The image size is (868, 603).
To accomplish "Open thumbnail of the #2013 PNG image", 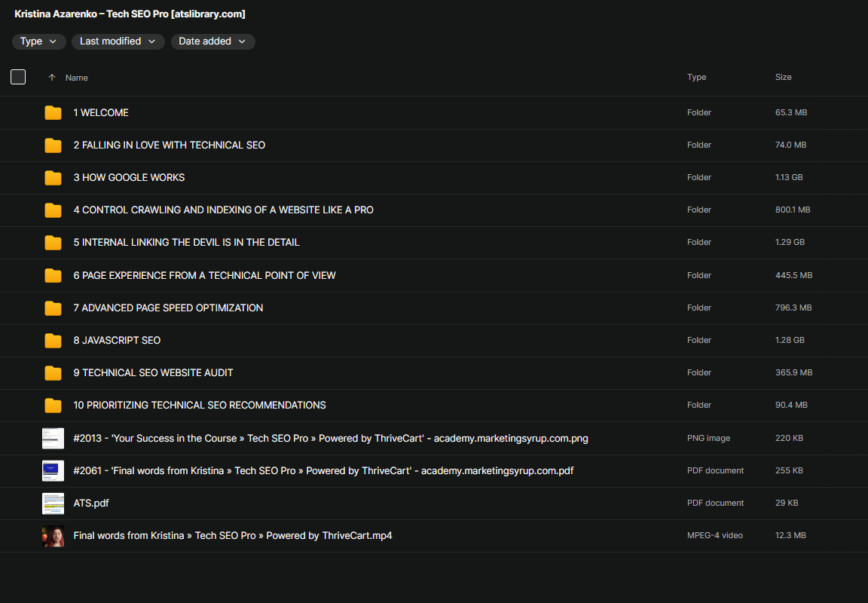I will 53,439.
